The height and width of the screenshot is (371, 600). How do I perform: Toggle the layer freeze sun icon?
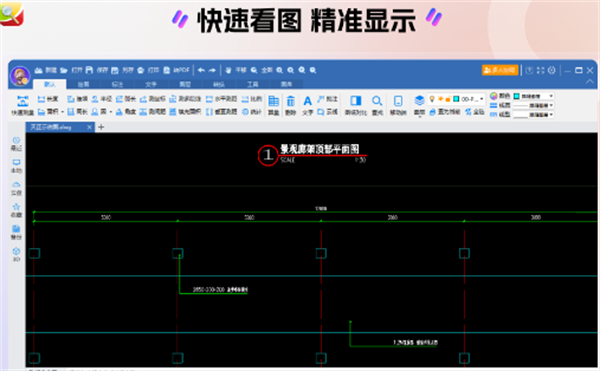pyautogui.click(x=440, y=99)
